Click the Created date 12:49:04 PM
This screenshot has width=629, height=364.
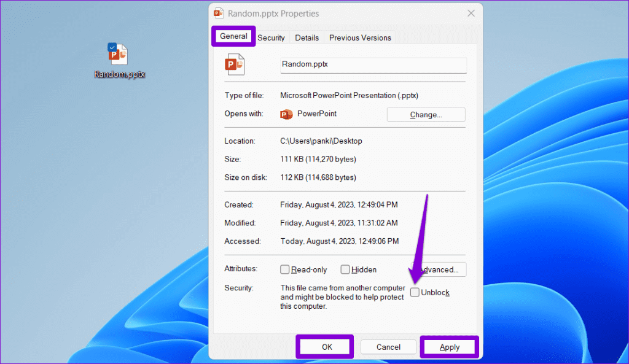339,205
